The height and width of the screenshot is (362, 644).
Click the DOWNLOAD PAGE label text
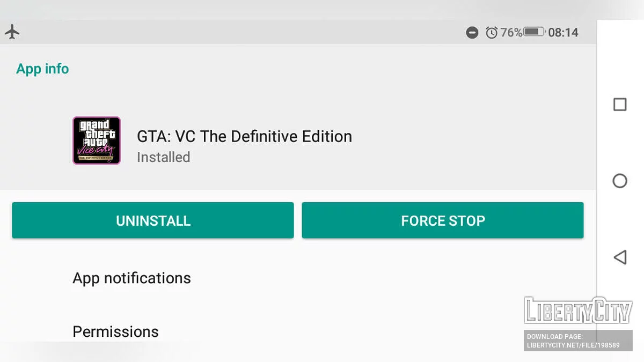pos(555,337)
